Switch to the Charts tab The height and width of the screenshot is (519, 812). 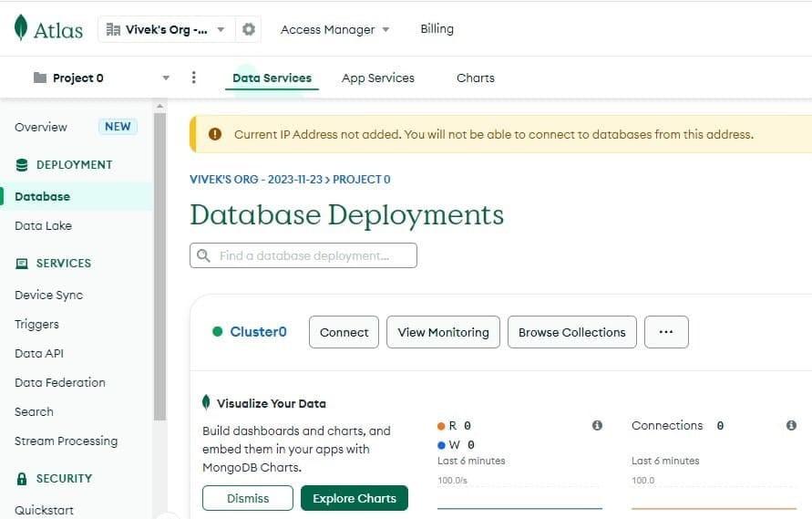point(475,78)
